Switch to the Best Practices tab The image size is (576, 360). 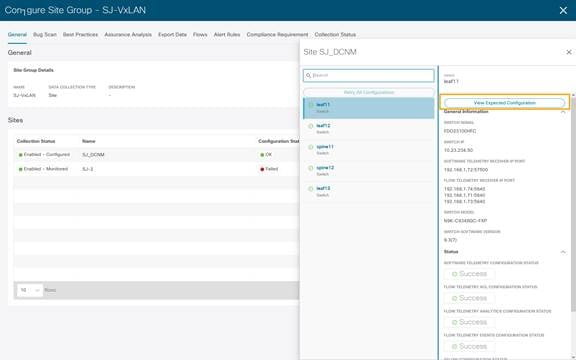click(x=80, y=35)
